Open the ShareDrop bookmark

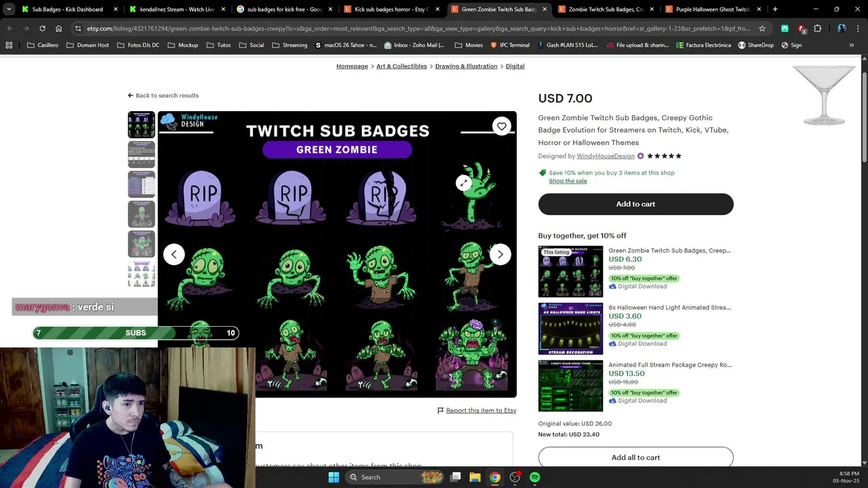(755, 45)
